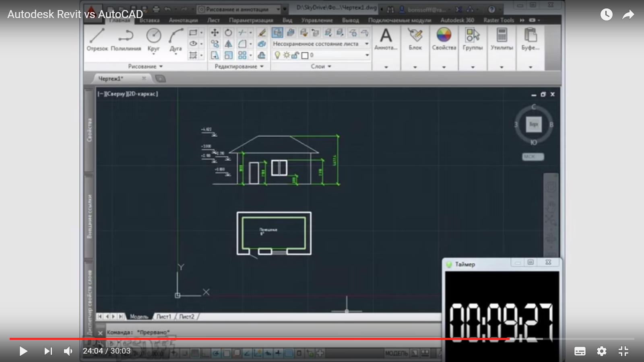Open the Layer Properties manager icon

[277, 33]
